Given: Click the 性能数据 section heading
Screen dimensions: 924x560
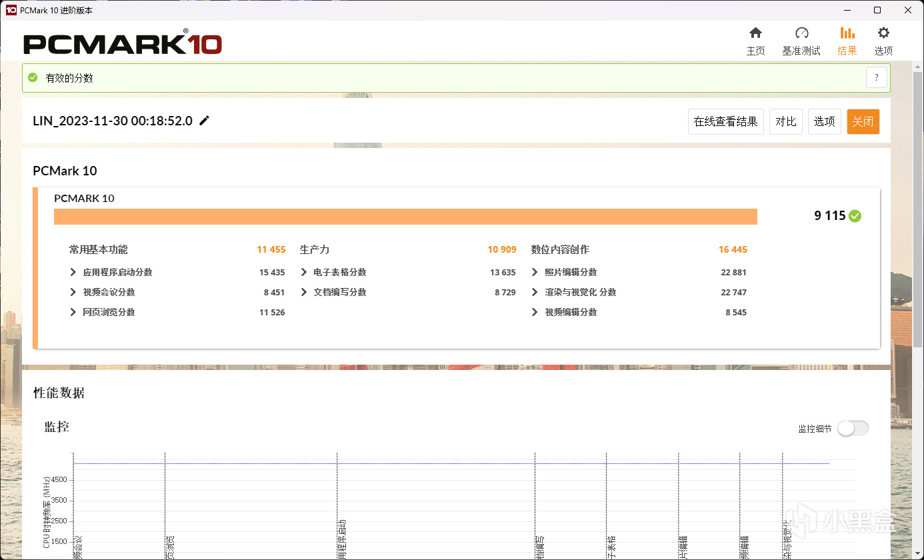Looking at the screenshot, I should (59, 393).
